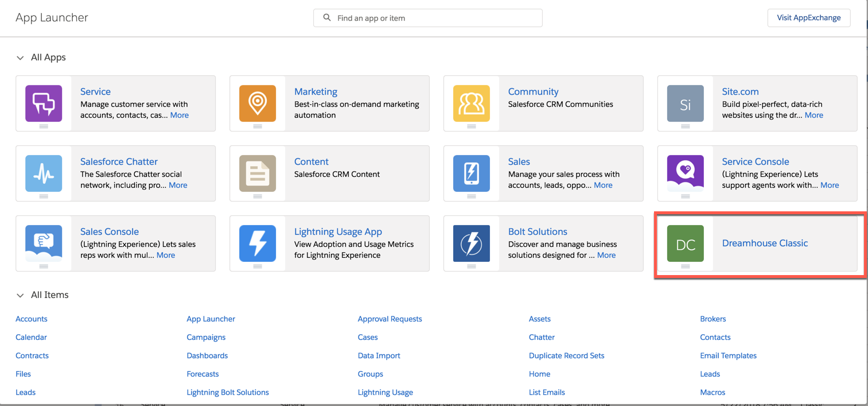Screen dimensions: 868x406
Task: Open Calendar in All Items
Action: click(x=31, y=337)
